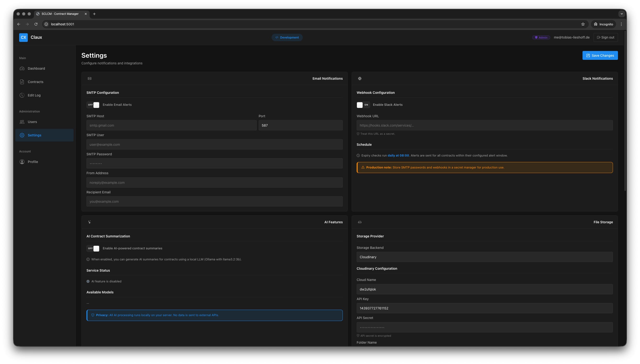Bookmark the page with the star icon
This screenshot has width=640, height=364.
(x=583, y=24)
